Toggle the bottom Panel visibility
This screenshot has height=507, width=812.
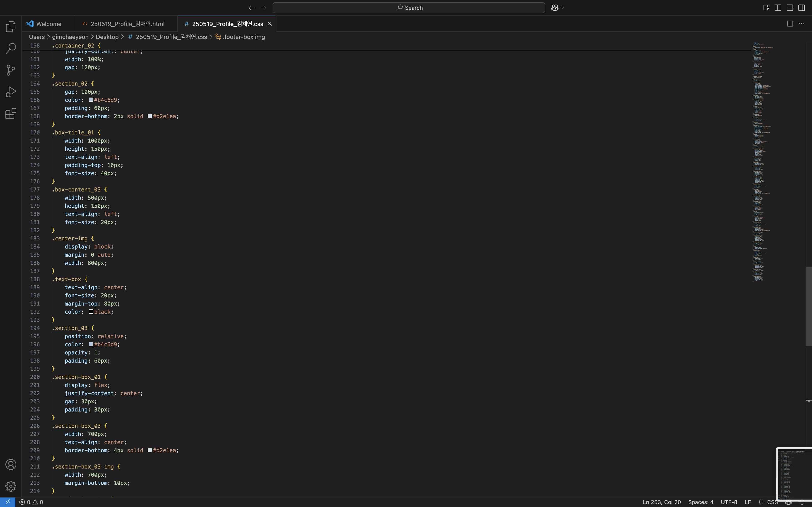[790, 8]
